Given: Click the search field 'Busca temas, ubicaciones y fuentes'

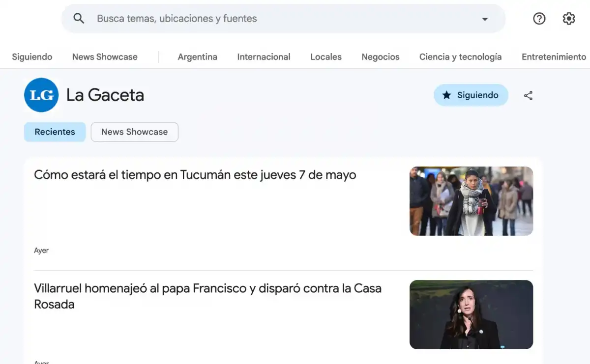Looking at the screenshot, I should tap(283, 19).
